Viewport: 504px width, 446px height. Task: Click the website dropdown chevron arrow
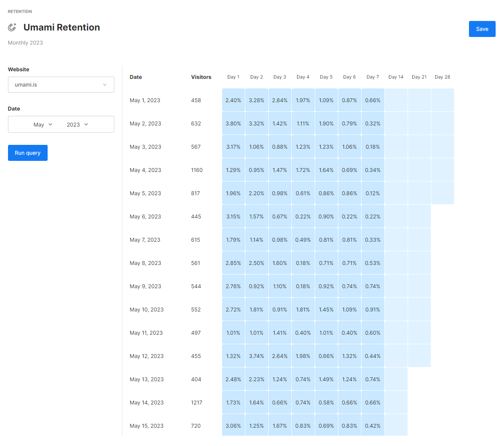[105, 85]
